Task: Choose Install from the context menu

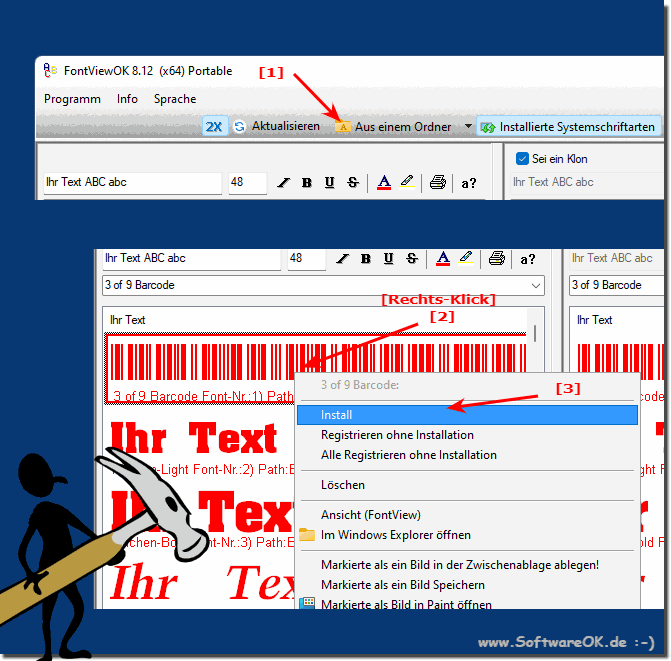Action: [x=467, y=415]
